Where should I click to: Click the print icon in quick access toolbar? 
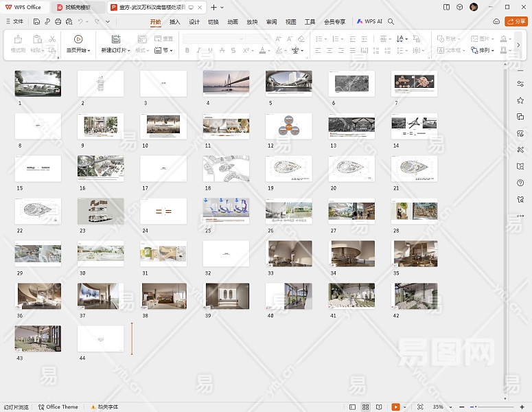[x=58, y=22]
